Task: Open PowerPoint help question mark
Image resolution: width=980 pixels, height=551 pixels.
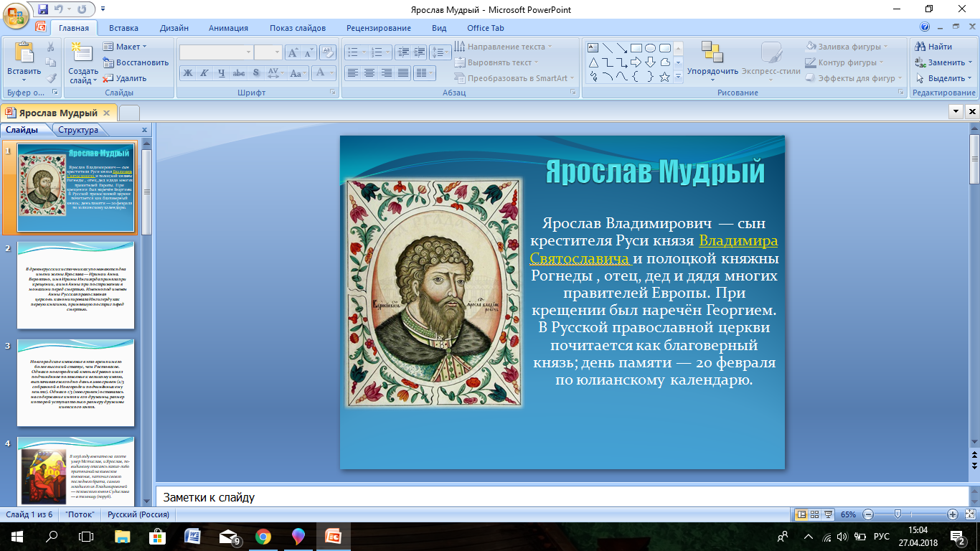Action: (x=925, y=28)
